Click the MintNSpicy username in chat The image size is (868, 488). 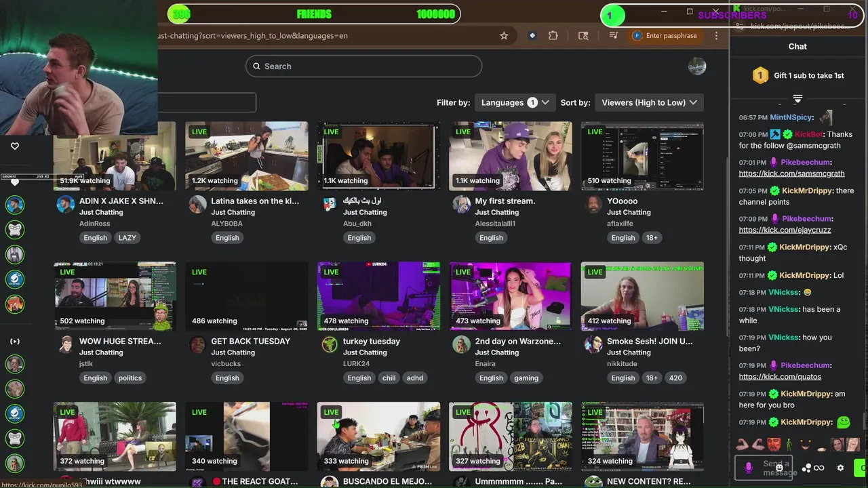coord(791,117)
